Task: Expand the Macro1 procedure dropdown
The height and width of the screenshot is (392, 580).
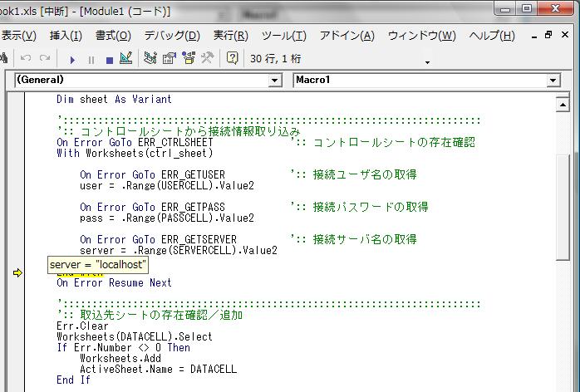Action: pyautogui.click(x=553, y=81)
